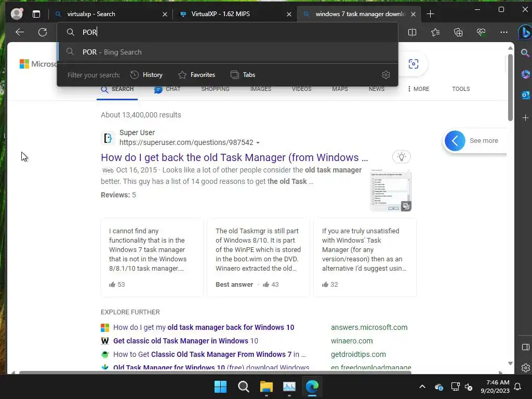Click the page horizontal scrollbar thumb
Screen dimensions: 532x399
[x=216, y=373]
